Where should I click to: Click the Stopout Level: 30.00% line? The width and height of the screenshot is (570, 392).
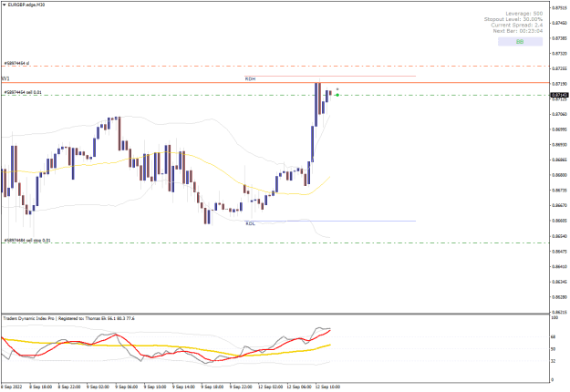point(513,19)
